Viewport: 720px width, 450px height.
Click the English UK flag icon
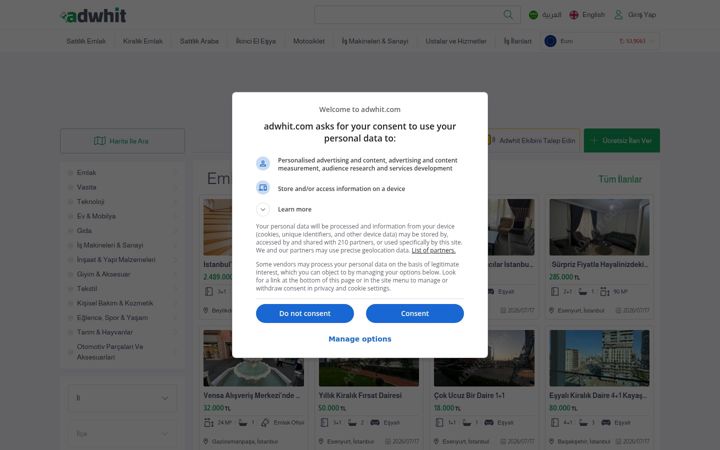coord(574,15)
